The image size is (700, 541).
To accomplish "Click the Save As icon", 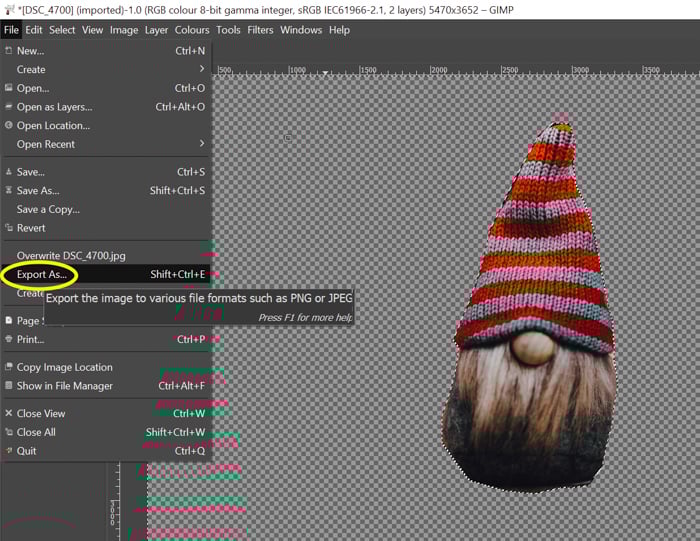I will click(x=8, y=190).
